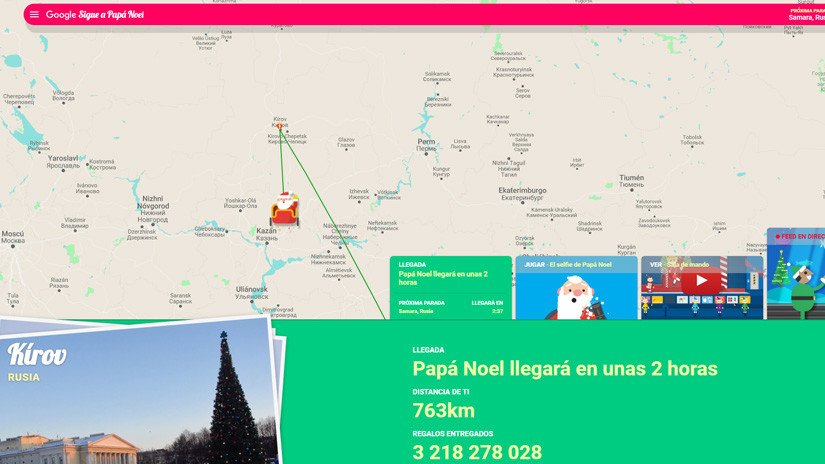Open the Feed en directo elf card
Screen dimensions: 825x464
pos(796,274)
